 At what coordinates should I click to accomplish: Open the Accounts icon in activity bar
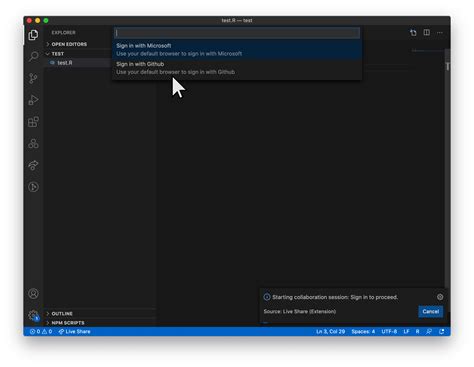(x=33, y=294)
